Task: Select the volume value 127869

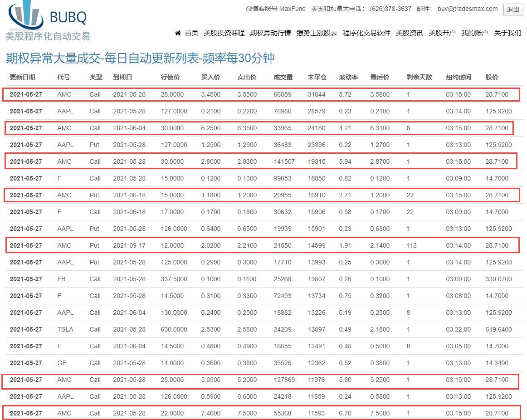Action: [284, 380]
